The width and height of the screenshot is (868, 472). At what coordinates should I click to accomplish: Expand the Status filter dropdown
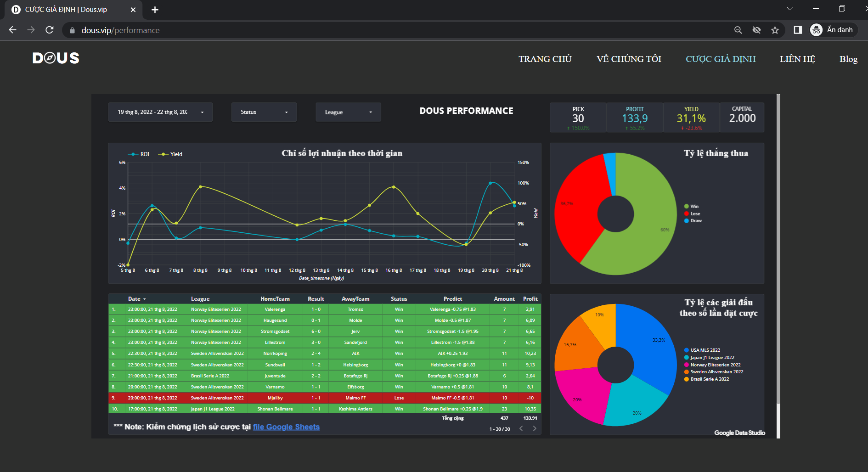(x=264, y=112)
